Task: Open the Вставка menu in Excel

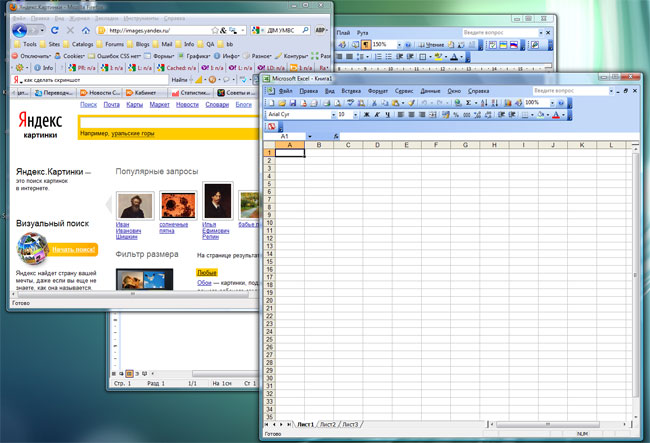Action: (351, 91)
